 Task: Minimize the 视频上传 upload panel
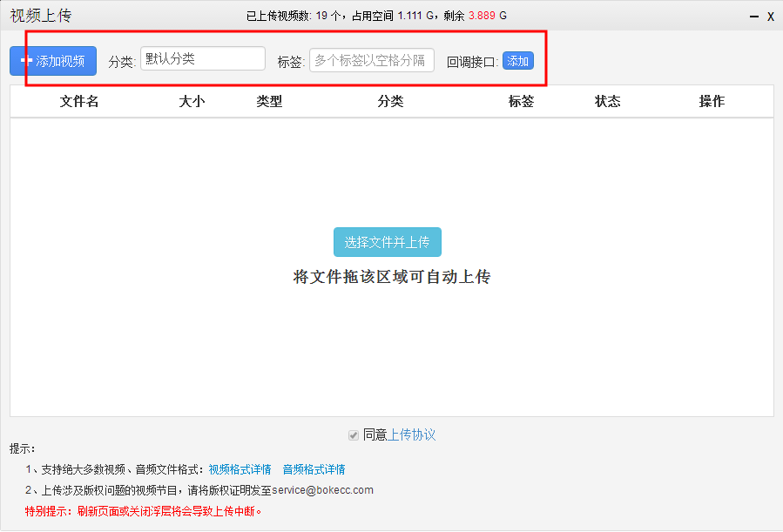[753, 17]
